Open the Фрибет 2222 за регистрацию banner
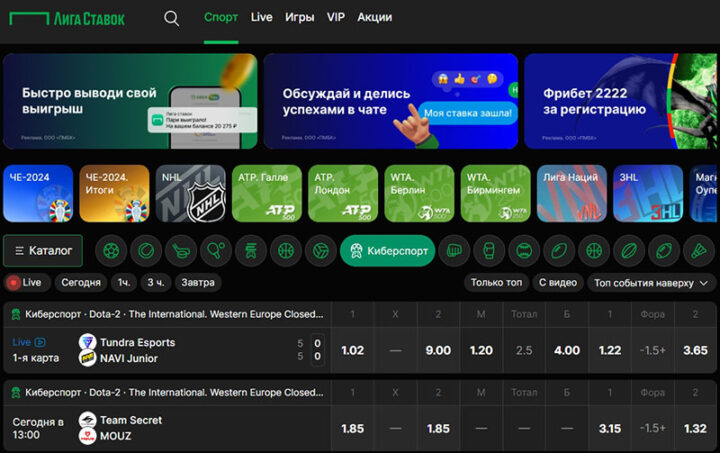The image size is (720, 453). 620,101
